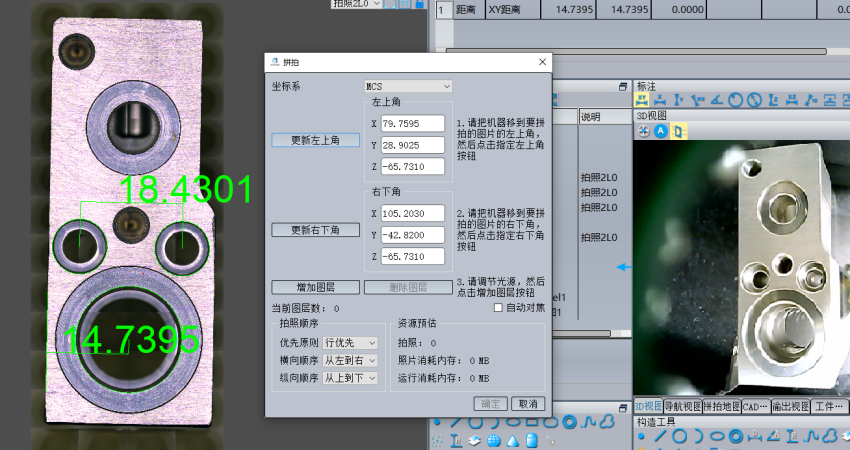Viewport: 850px width, 450px height.
Task: Toggle the yellow highlighted view icon in 3D view toolbar
Action: pos(678,131)
